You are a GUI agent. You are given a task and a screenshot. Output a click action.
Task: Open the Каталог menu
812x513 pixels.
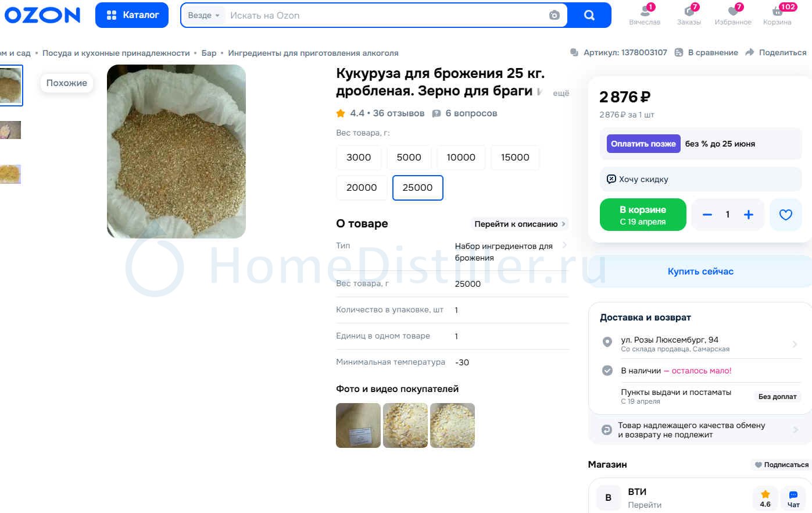132,15
